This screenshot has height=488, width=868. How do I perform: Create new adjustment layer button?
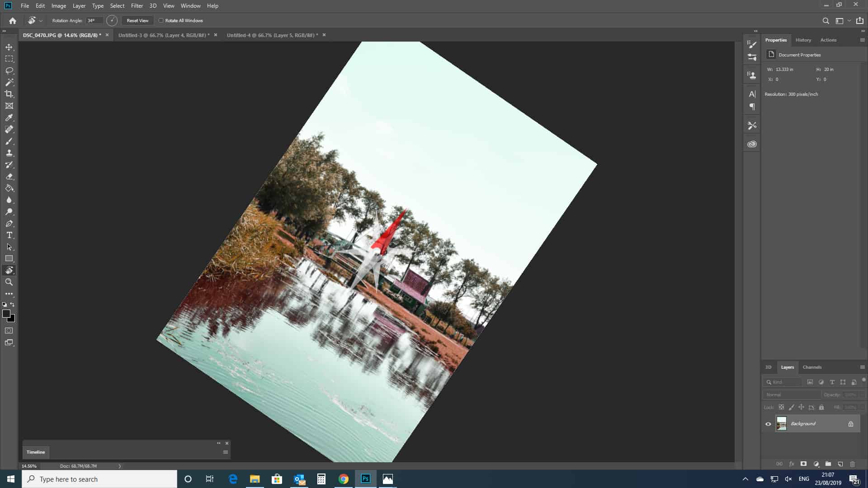pyautogui.click(x=816, y=464)
